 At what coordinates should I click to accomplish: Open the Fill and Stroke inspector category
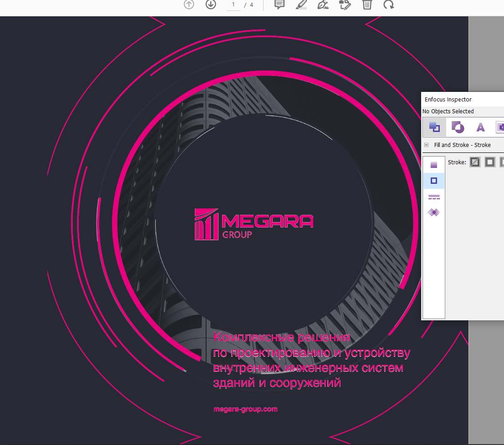[434, 127]
